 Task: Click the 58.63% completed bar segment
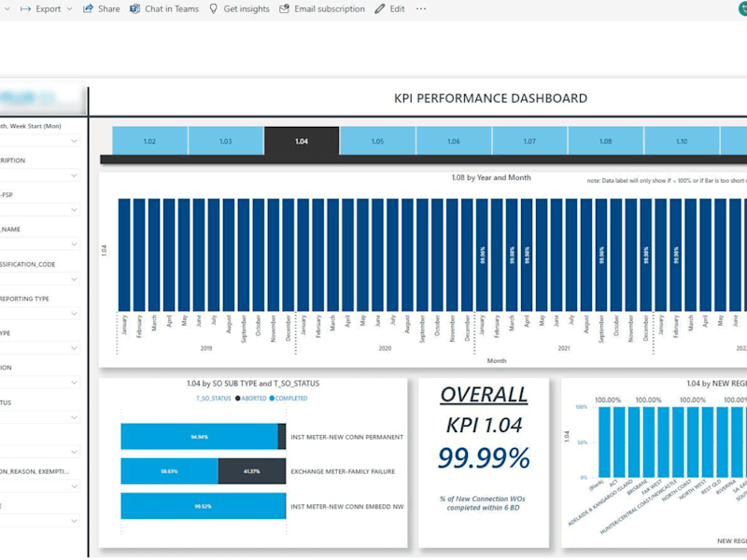click(170, 471)
